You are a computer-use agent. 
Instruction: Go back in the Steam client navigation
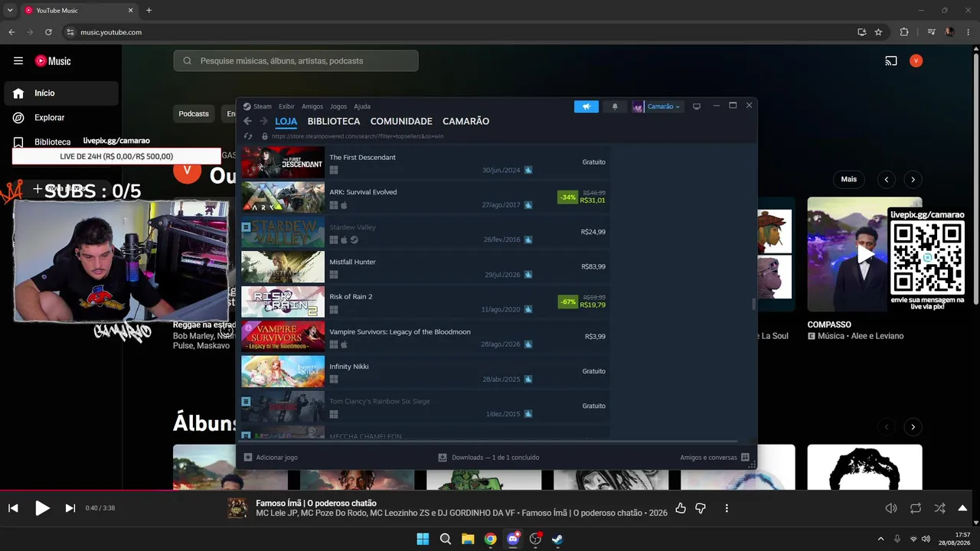point(247,121)
